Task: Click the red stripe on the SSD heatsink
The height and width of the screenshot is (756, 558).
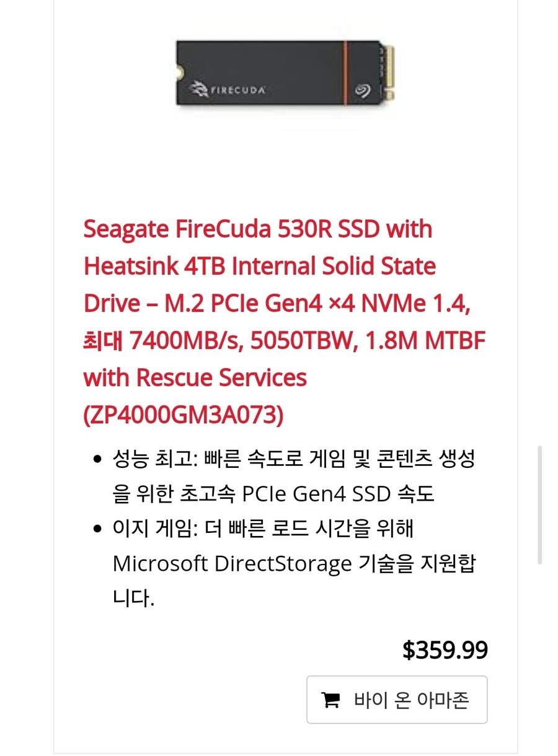Action: (x=345, y=74)
